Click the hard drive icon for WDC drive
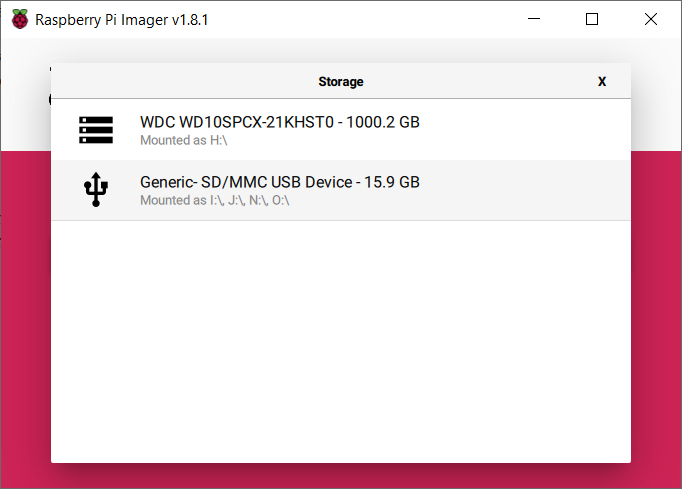This screenshot has height=489, width=682. click(x=96, y=130)
